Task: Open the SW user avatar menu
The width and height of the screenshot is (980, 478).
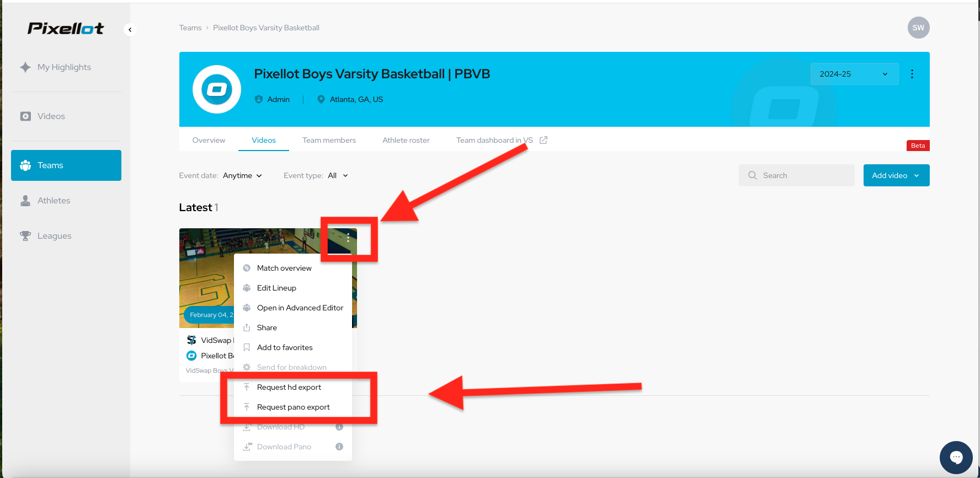Action: coord(918,28)
